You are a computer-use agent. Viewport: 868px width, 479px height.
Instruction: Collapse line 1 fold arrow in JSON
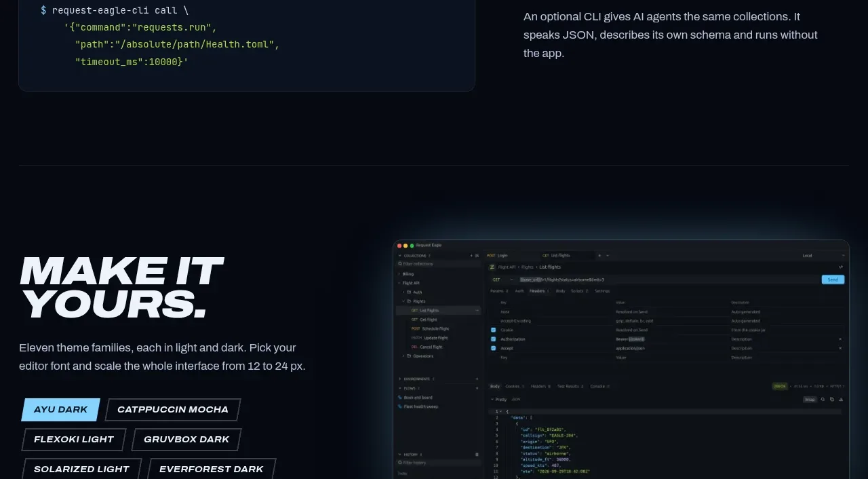500,411
